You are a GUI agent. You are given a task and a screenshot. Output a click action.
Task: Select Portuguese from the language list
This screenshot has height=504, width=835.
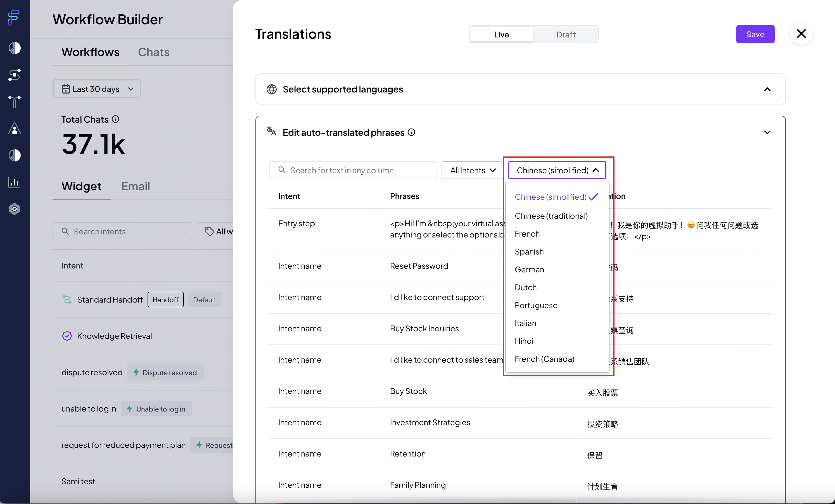(536, 306)
